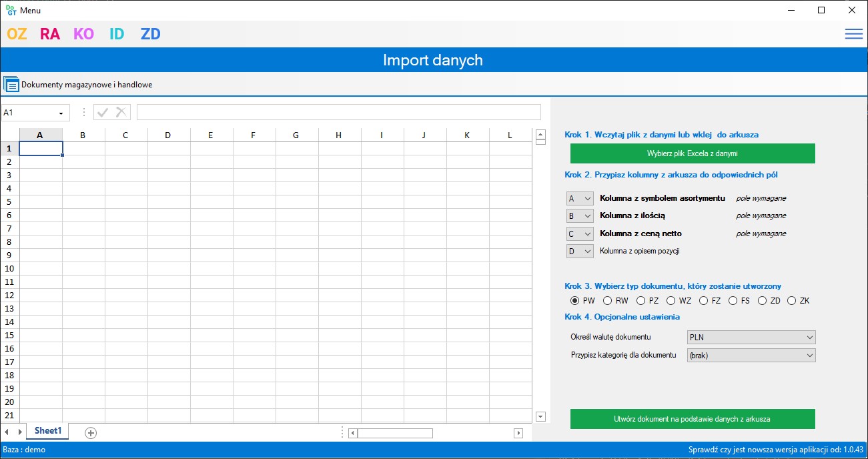Click the Dokumenty magazynowe i handlowe icon

tap(11, 85)
